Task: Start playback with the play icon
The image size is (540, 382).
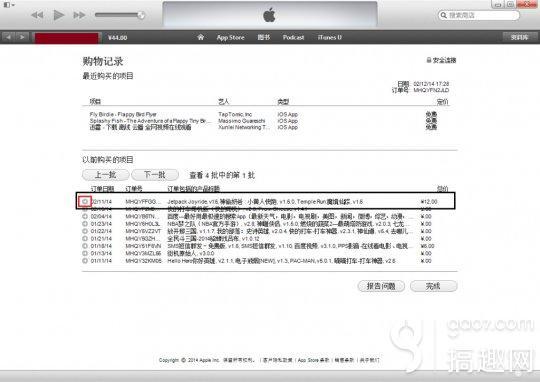Action: (x=59, y=15)
